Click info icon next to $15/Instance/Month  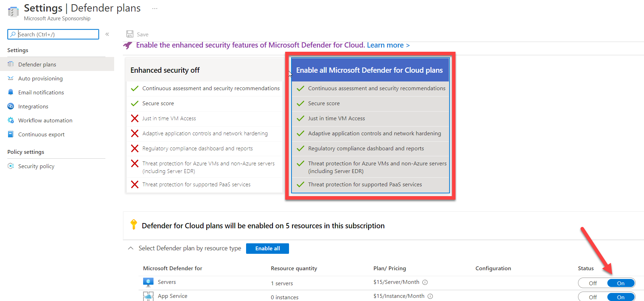coord(430,296)
